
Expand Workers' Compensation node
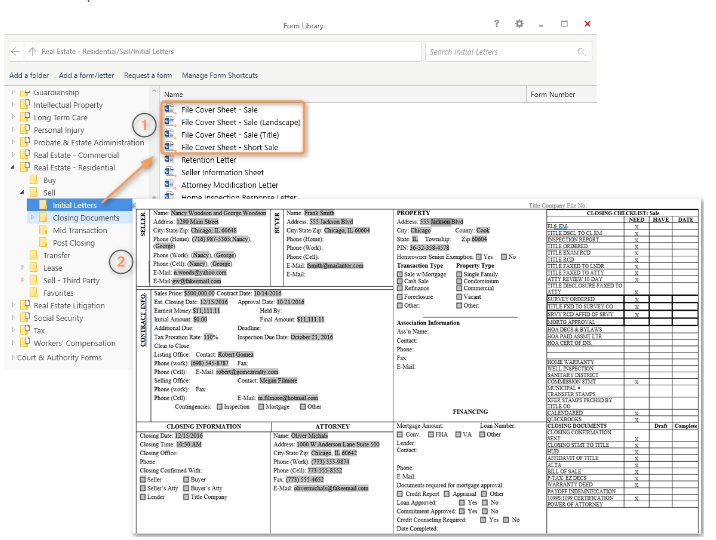pyautogui.click(x=13, y=343)
